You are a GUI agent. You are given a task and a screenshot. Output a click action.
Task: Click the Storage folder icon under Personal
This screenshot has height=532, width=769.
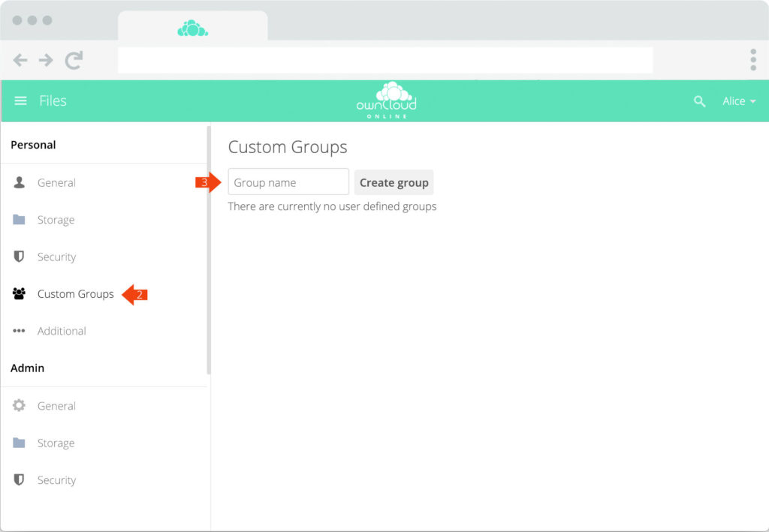(x=18, y=219)
